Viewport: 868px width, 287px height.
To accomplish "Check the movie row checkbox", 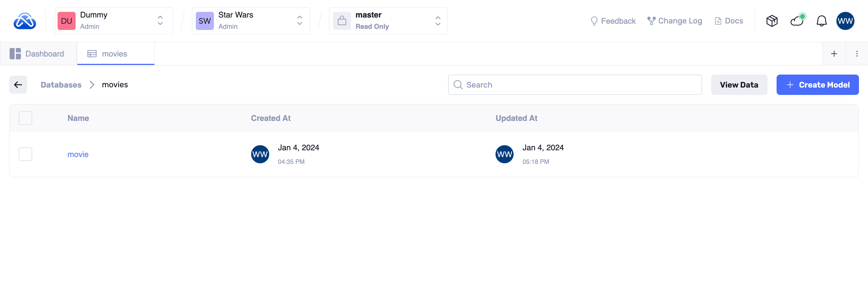I will point(25,154).
